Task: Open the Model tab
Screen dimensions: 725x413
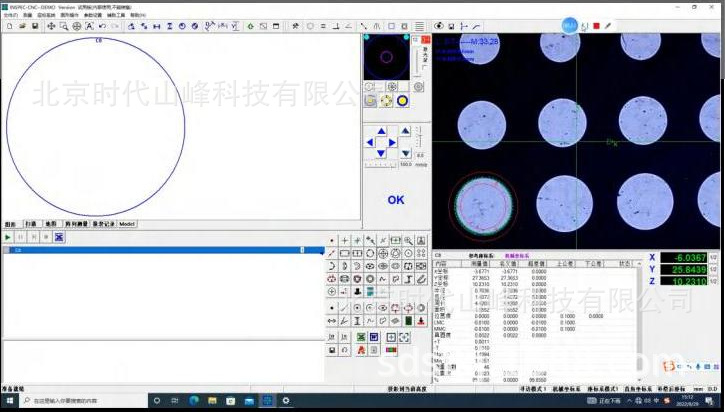Action: 128,224
